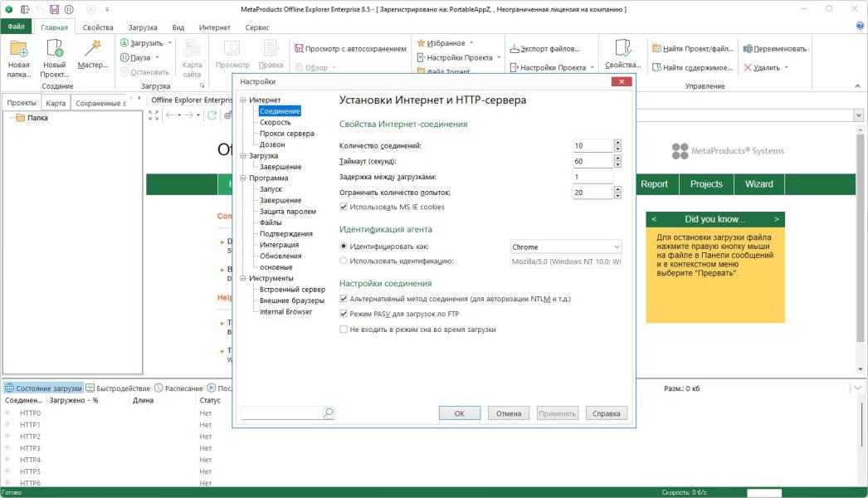Click the Экспорт файлов icon
This screenshot has width=868, height=498.
(514, 49)
